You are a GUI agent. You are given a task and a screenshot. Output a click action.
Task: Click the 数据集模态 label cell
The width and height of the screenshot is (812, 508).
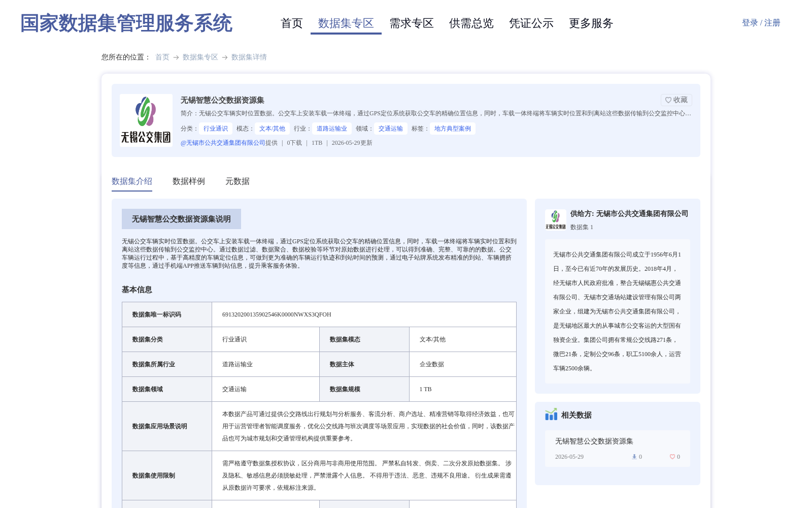[x=364, y=339]
